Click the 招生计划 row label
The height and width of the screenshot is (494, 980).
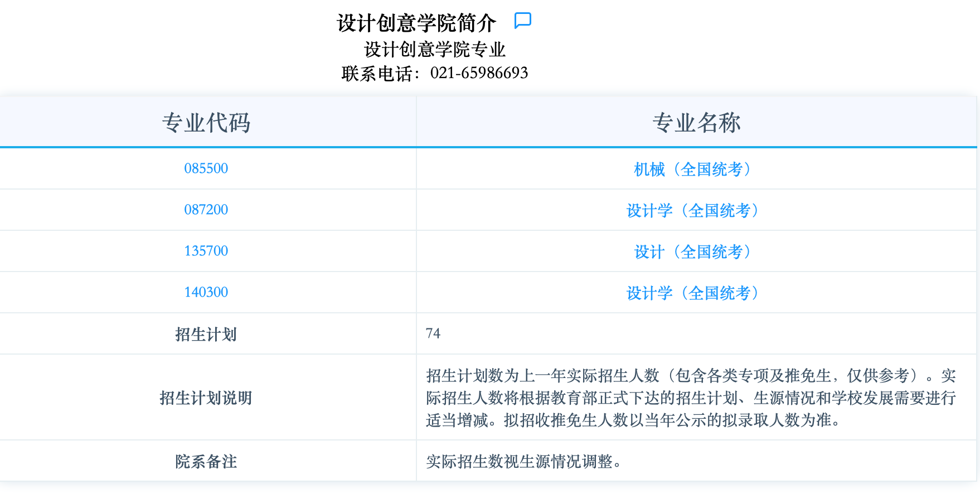(x=206, y=334)
